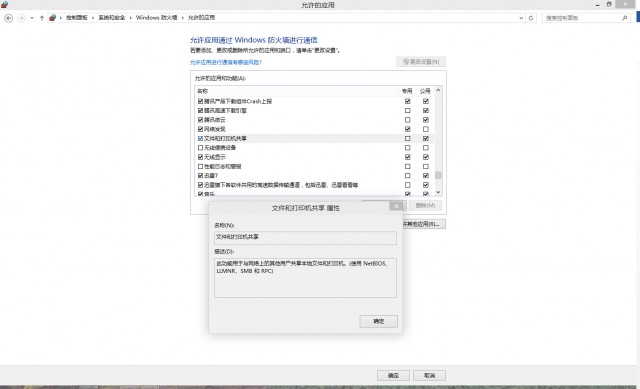Click the search magnifier icon
640x389 pixels.
pos(624,18)
